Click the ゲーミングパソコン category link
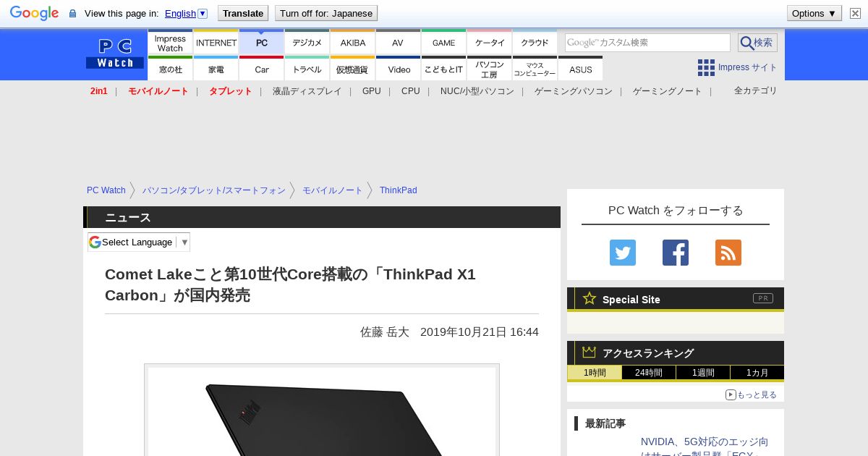The width and height of the screenshot is (868, 456). click(x=574, y=91)
